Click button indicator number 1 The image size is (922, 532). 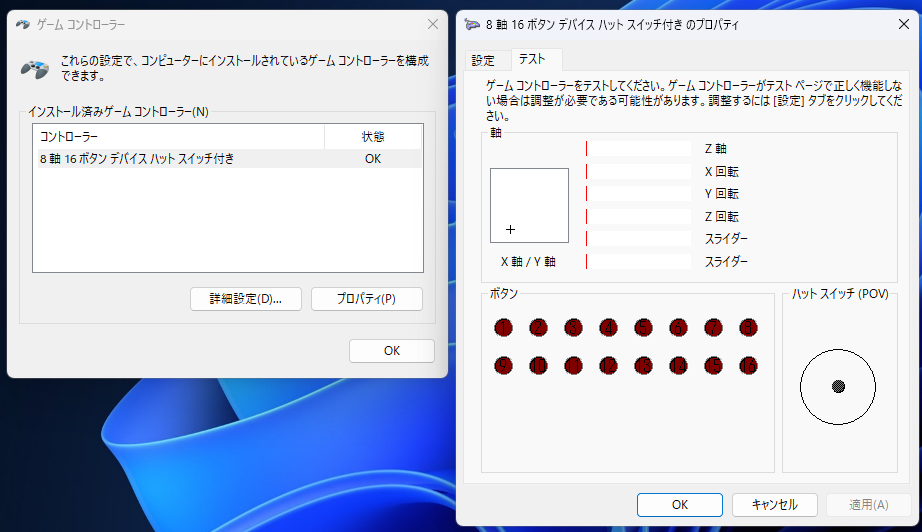(x=503, y=327)
